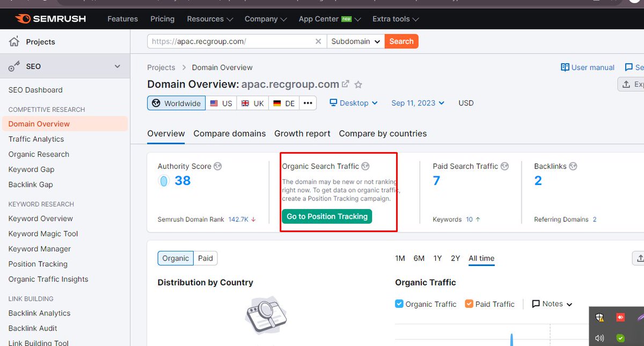Star the domain as favorite
This screenshot has width=644, height=346.
tap(358, 84)
